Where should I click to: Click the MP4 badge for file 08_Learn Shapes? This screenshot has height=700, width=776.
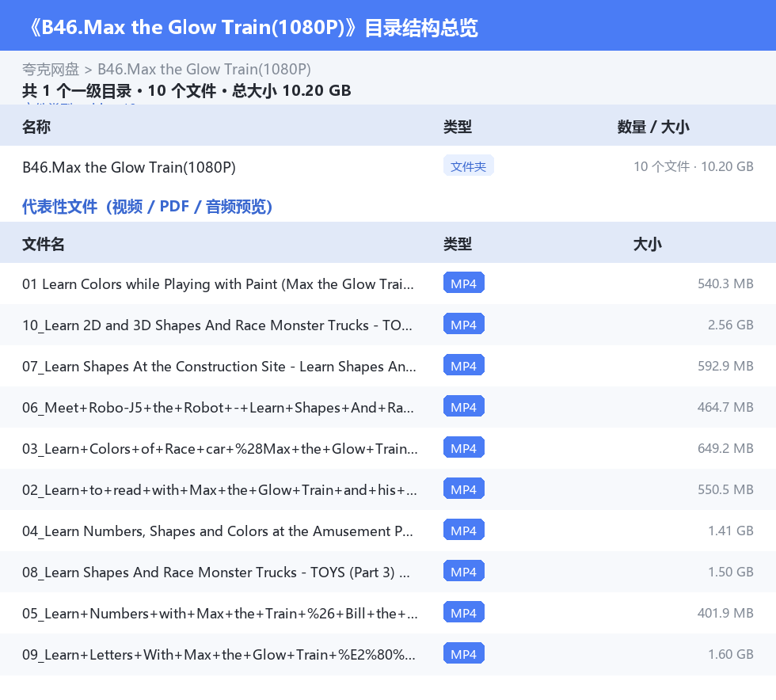tap(464, 571)
